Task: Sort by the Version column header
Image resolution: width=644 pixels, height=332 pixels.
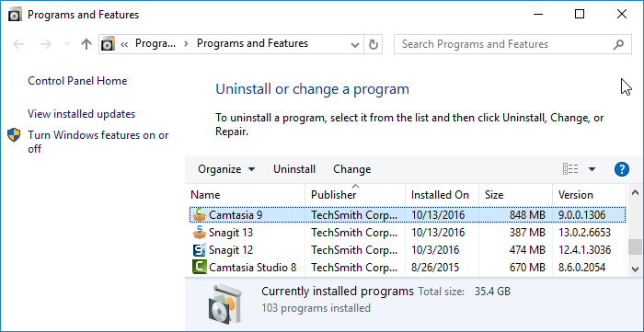Action: pos(590,195)
